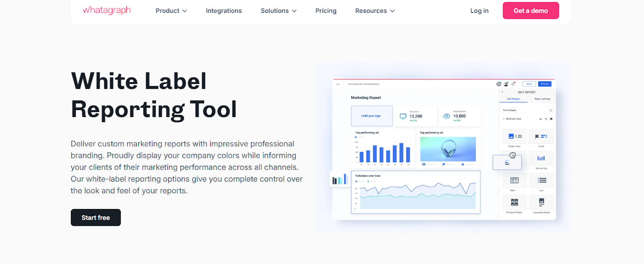Click the text T icon beside Build your own
This screenshot has width=644, height=264.
(x=546, y=119)
